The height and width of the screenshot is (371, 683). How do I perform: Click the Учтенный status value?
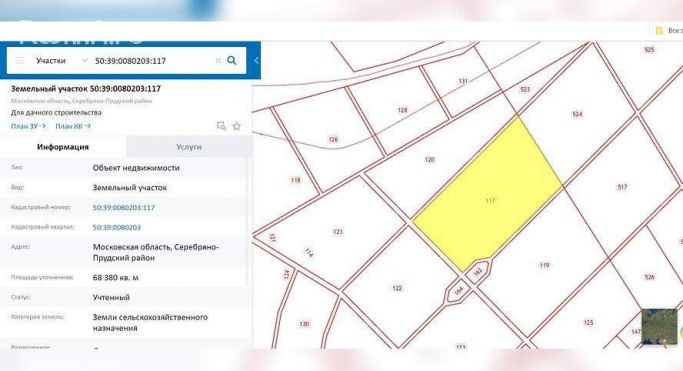[111, 297]
